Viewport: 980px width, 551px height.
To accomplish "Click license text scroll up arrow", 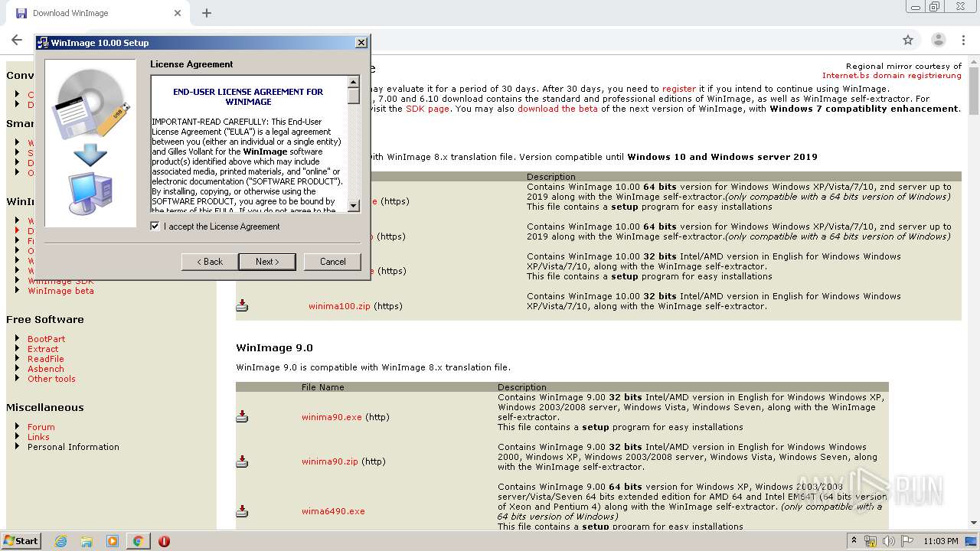I will click(354, 82).
